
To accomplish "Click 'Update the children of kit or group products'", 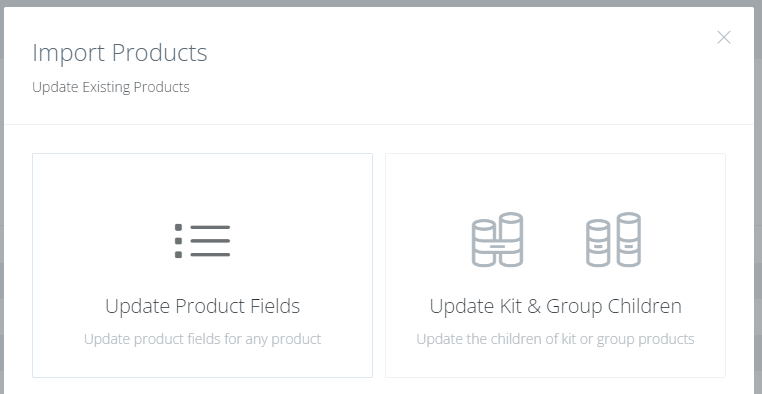I will coord(555,339).
